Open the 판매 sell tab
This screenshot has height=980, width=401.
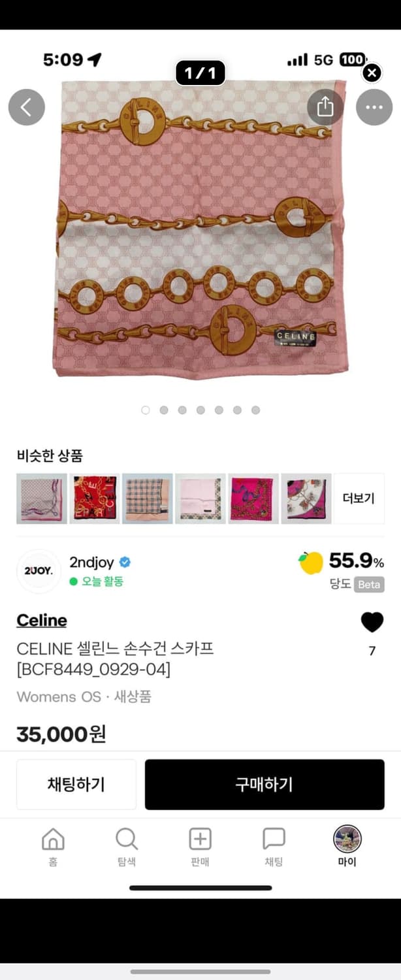click(x=200, y=847)
